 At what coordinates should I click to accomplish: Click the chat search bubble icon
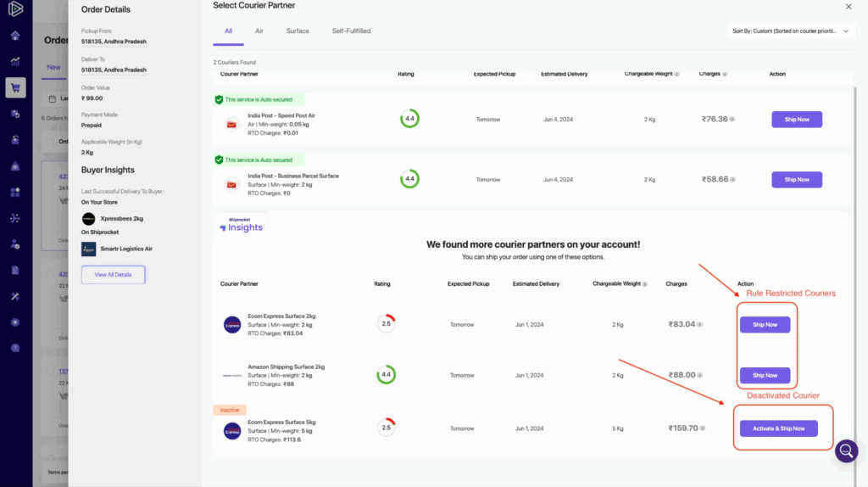tap(846, 451)
